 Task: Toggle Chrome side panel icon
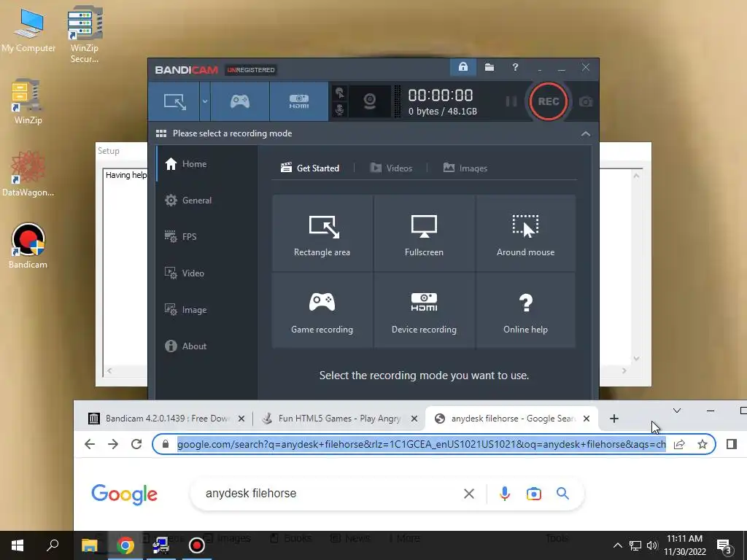(x=731, y=444)
